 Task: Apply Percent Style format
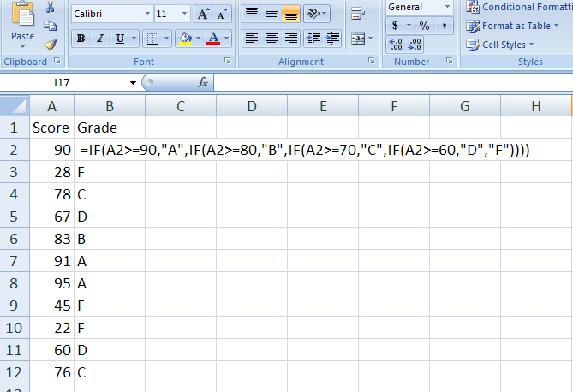tap(424, 26)
